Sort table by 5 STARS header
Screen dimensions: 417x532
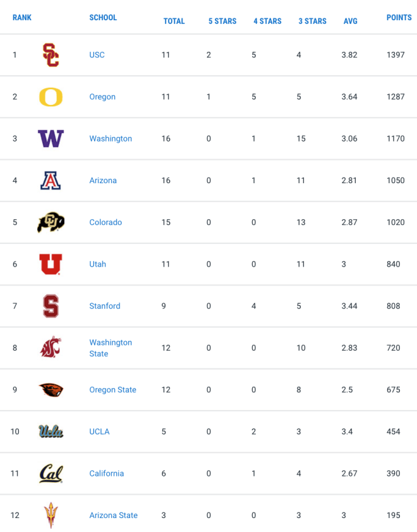point(222,21)
